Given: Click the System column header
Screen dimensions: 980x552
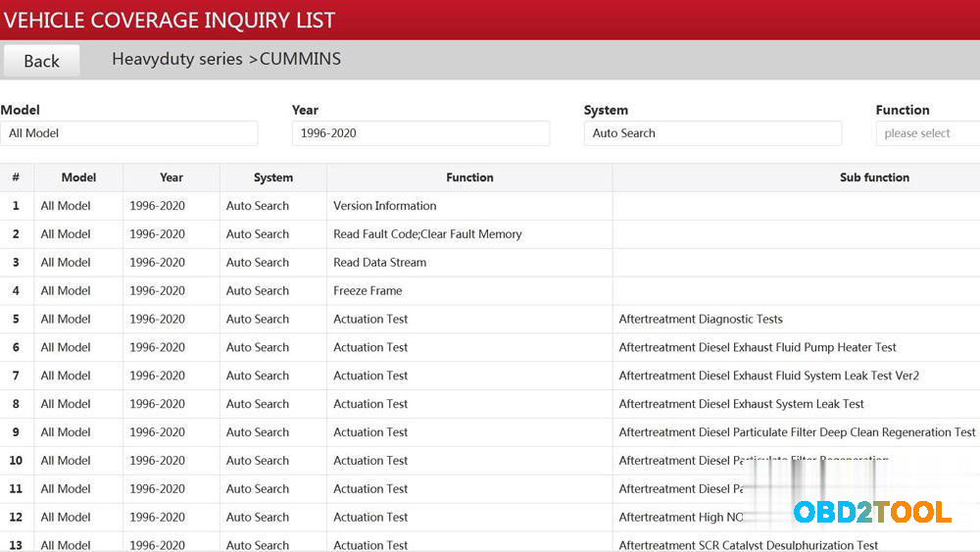Looking at the screenshot, I should [x=273, y=177].
